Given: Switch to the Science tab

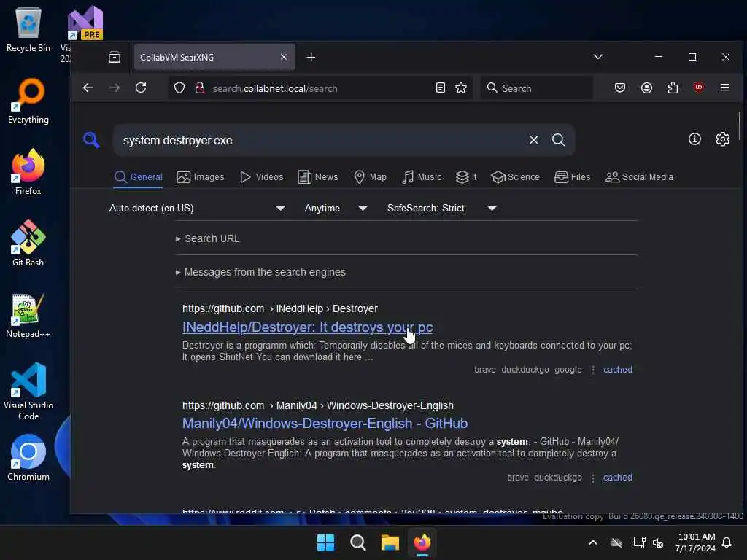Looking at the screenshot, I should (x=515, y=177).
